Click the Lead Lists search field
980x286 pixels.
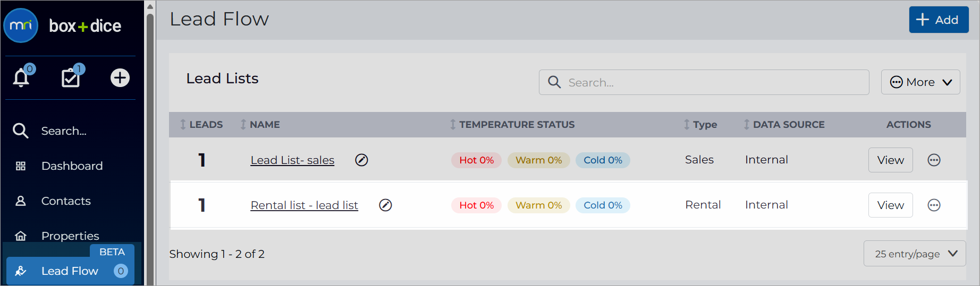click(704, 82)
